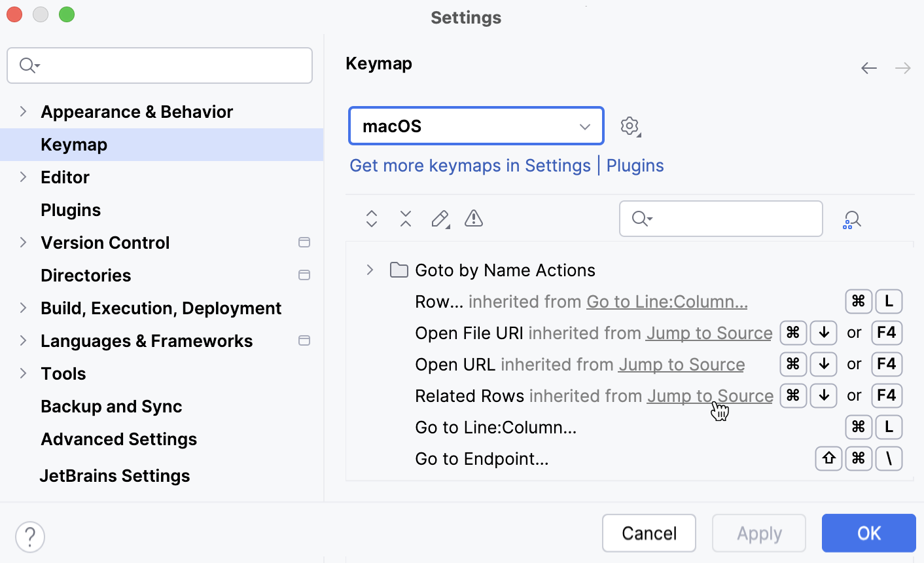Confirm the settings with OK
The width and height of the screenshot is (924, 563).
pos(868,534)
